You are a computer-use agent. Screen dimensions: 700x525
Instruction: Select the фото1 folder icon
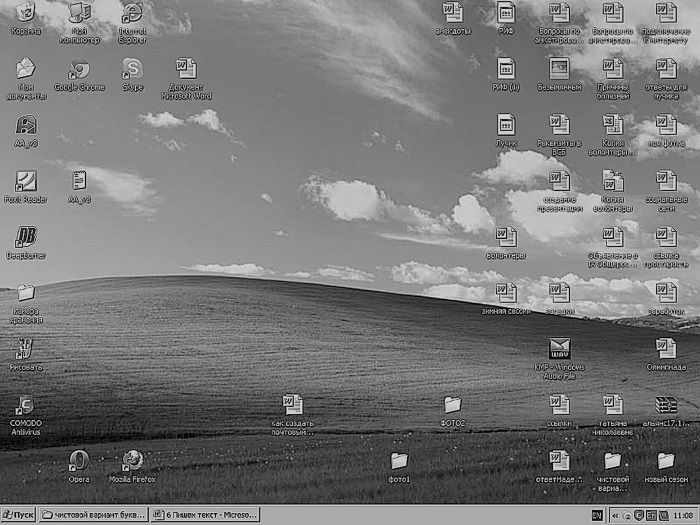(399, 461)
